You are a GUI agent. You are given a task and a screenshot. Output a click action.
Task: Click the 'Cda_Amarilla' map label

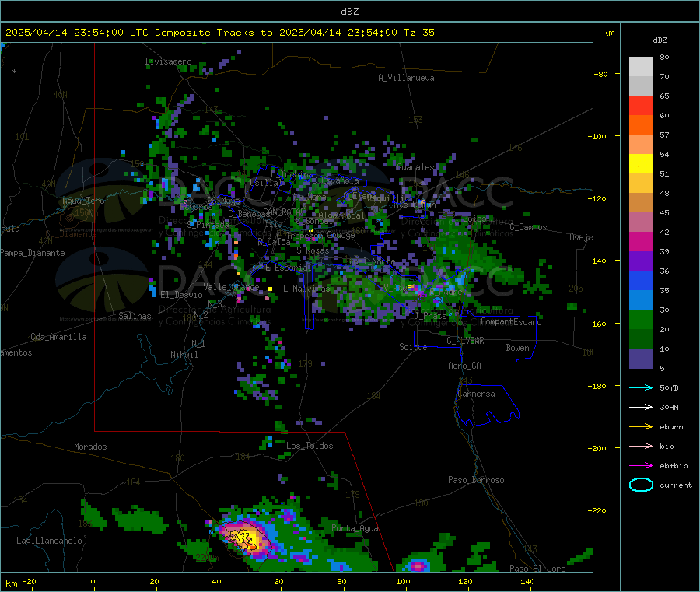[x=58, y=337]
